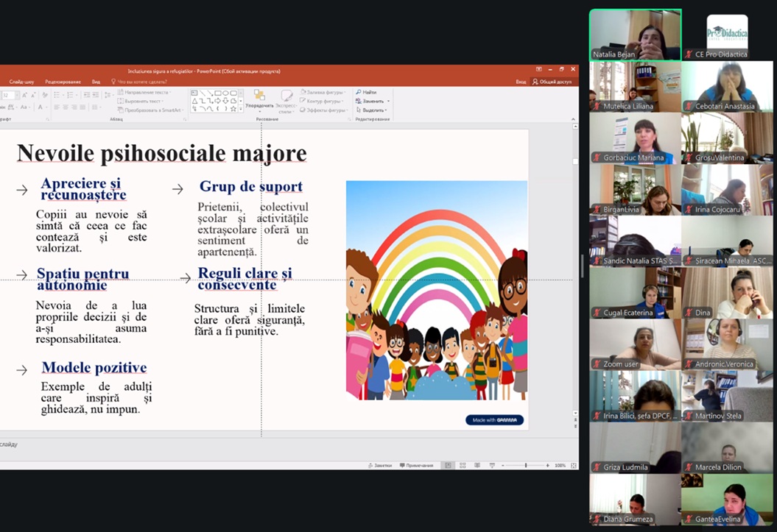Click fit slide to window icon
This screenshot has height=532, width=777.
572,466
